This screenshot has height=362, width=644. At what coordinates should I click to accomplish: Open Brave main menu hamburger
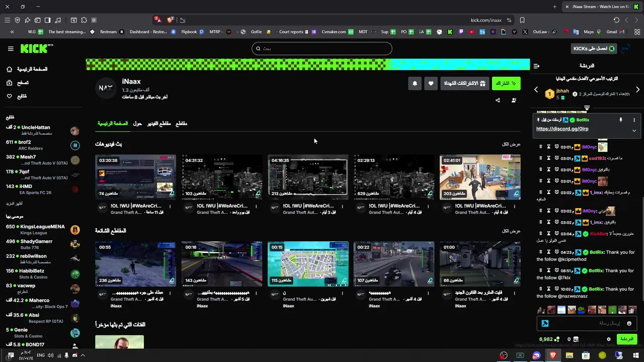(7, 20)
